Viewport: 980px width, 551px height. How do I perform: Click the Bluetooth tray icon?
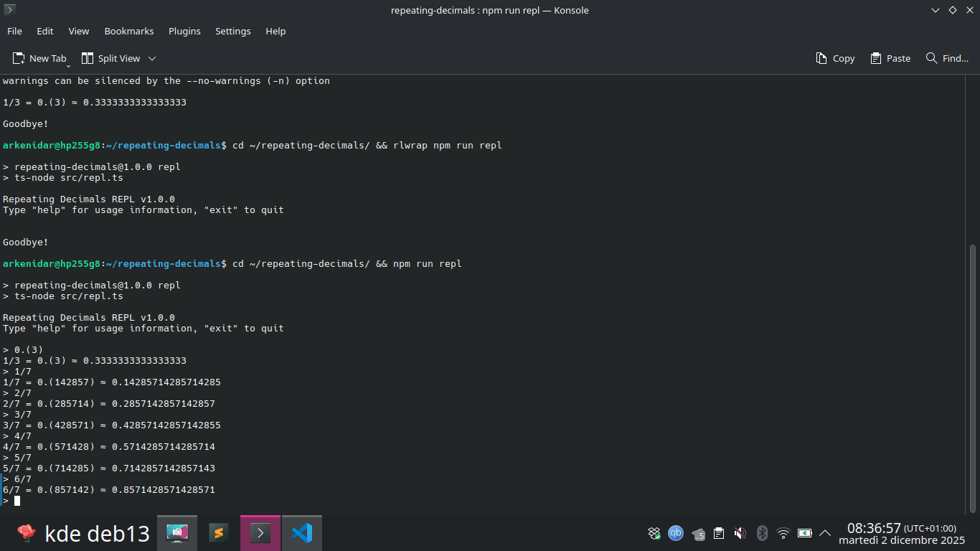point(763,533)
